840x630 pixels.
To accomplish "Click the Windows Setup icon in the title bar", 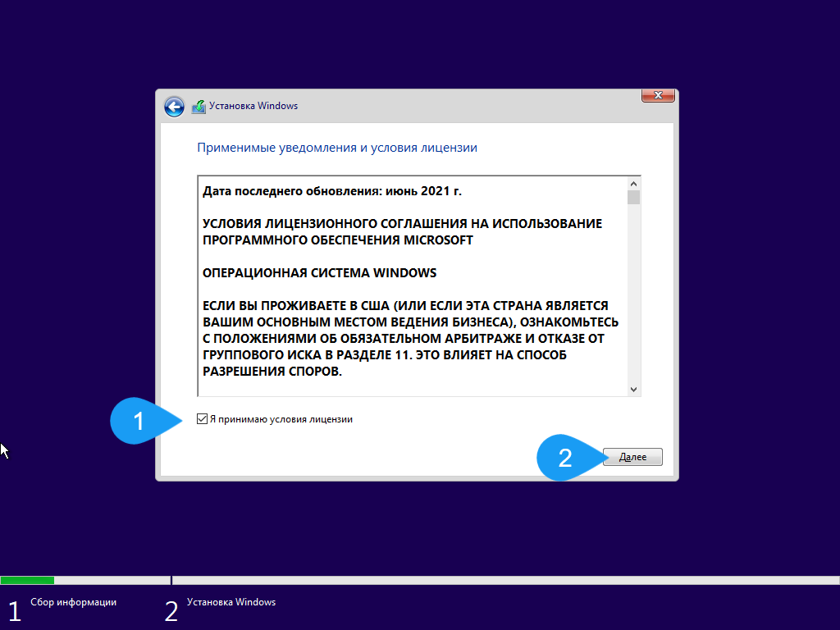I will pyautogui.click(x=199, y=106).
